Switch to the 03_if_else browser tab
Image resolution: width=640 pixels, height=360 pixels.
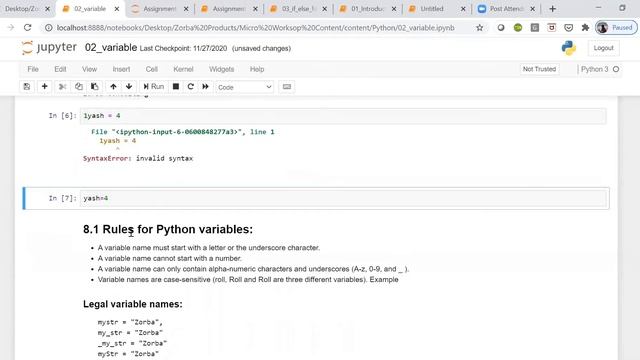[x=299, y=9]
